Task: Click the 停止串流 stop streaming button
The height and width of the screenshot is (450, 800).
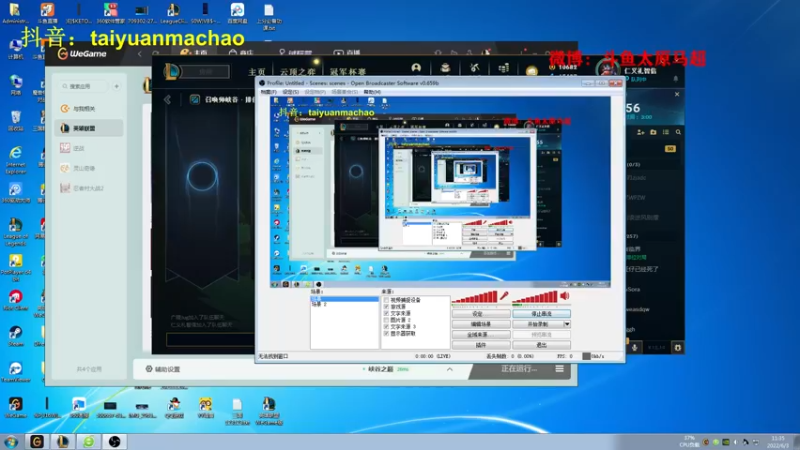Action: (541, 314)
